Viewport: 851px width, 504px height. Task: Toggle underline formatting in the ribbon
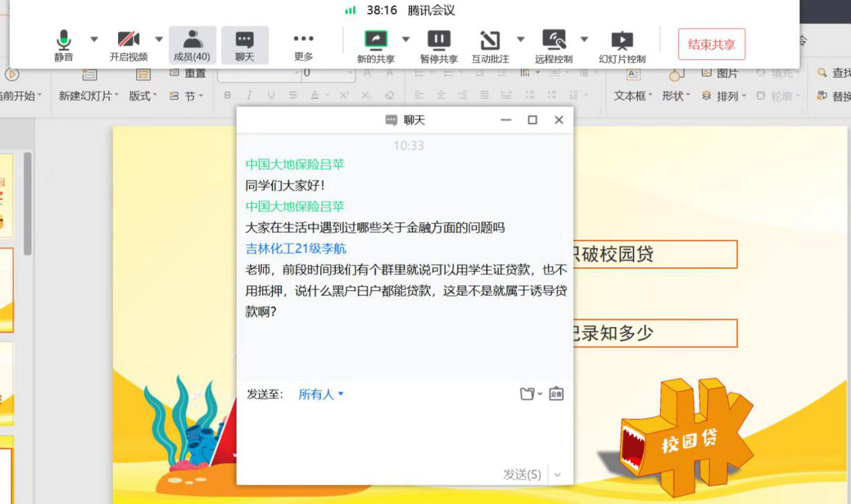click(x=271, y=96)
